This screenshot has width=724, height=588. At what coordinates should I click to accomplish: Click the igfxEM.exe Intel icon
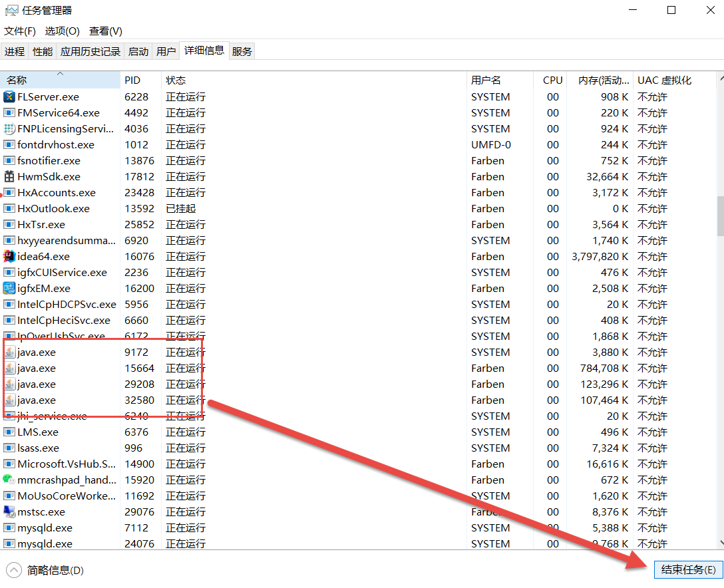coord(9,289)
